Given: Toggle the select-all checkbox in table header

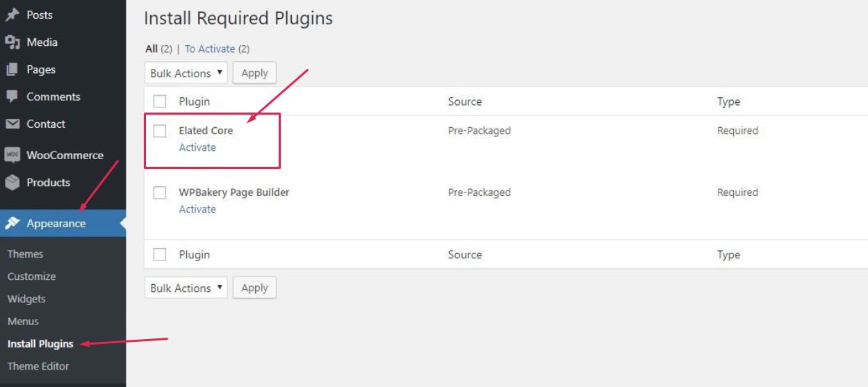Looking at the screenshot, I should pyautogui.click(x=160, y=101).
